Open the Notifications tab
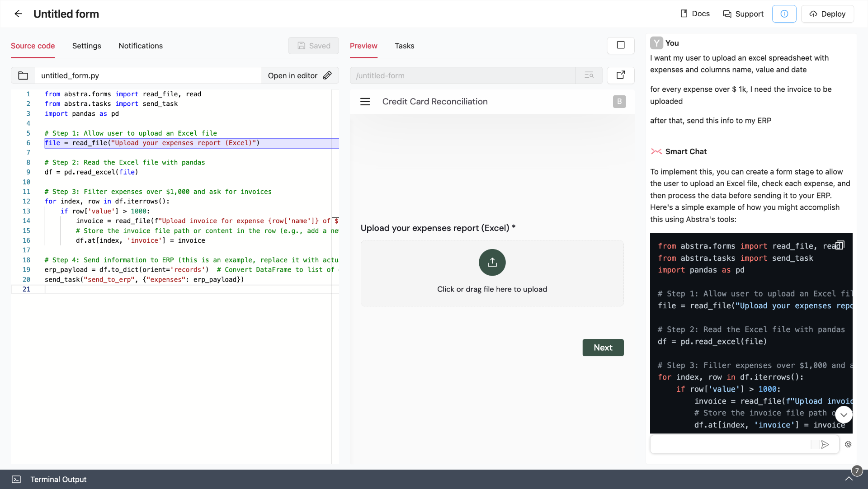Screen dimensions: 868x489 tap(141, 46)
